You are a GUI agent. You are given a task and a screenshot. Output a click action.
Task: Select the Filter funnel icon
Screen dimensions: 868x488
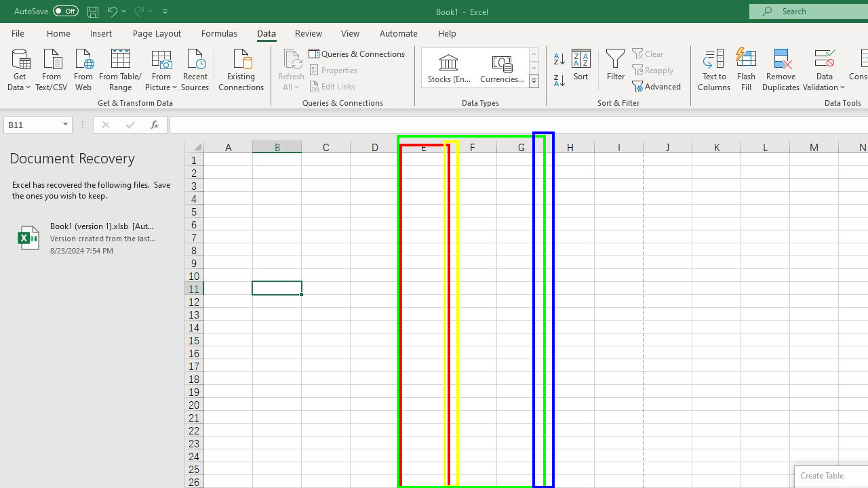615,66
